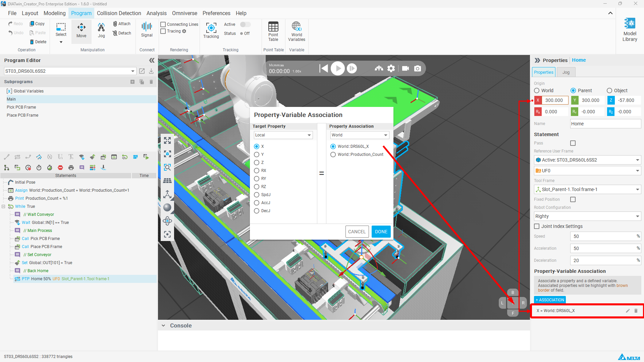Viewport: 644px width, 362px height.
Task: Open Reference User Frame Active dropdown
Action: point(587,160)
